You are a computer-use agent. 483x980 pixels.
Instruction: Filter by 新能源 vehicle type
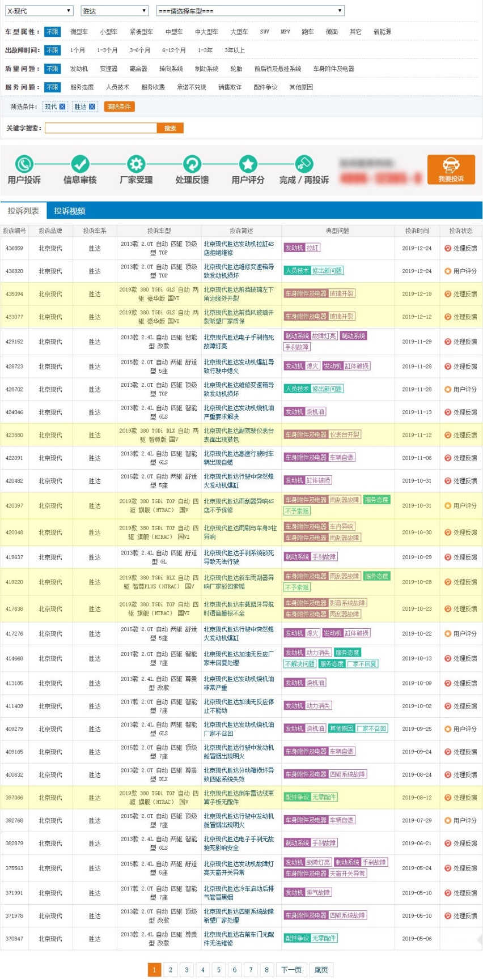(382, 32)
